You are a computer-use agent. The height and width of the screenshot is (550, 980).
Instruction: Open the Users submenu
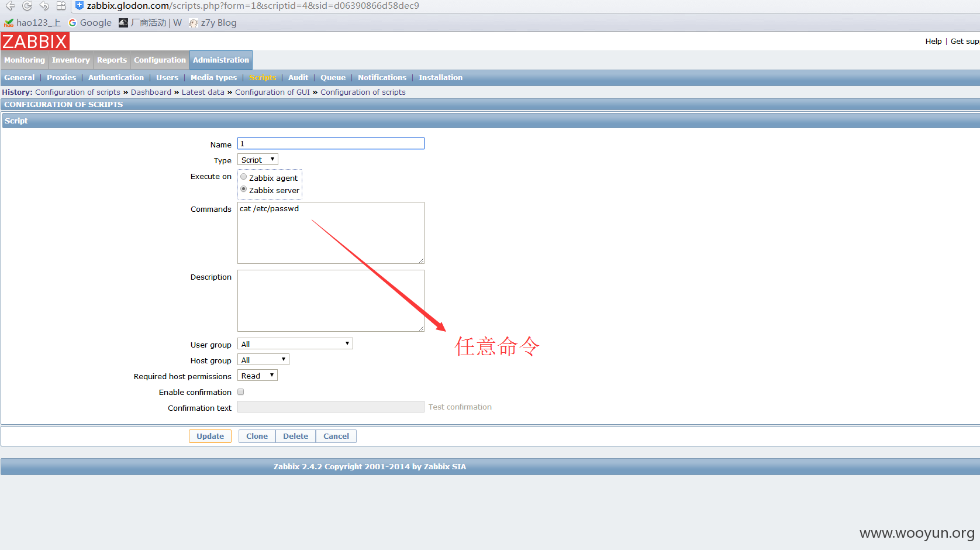pyautogui.click(x=167, y=78)
